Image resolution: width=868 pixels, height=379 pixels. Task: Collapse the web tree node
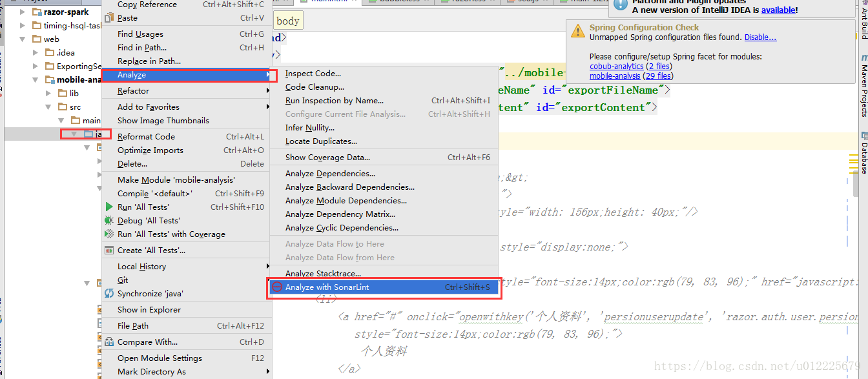tap(23, 39)
